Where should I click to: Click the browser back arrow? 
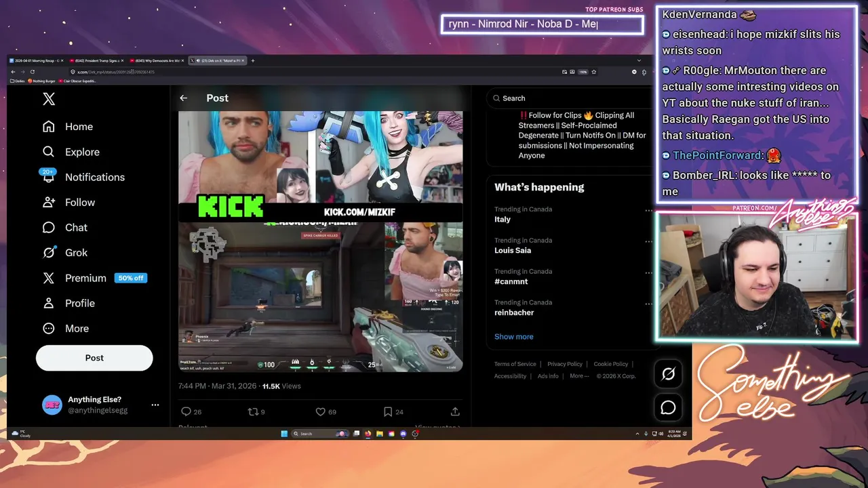coord(13,72)
